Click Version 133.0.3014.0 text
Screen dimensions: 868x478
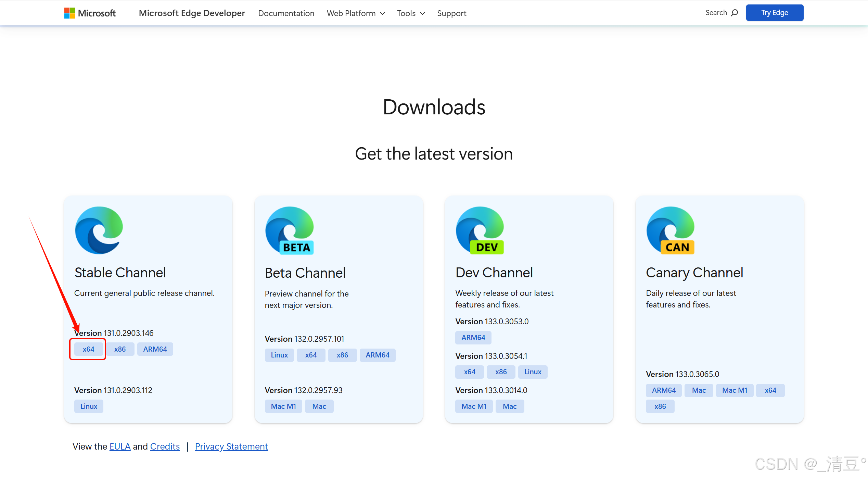(491, 390)
